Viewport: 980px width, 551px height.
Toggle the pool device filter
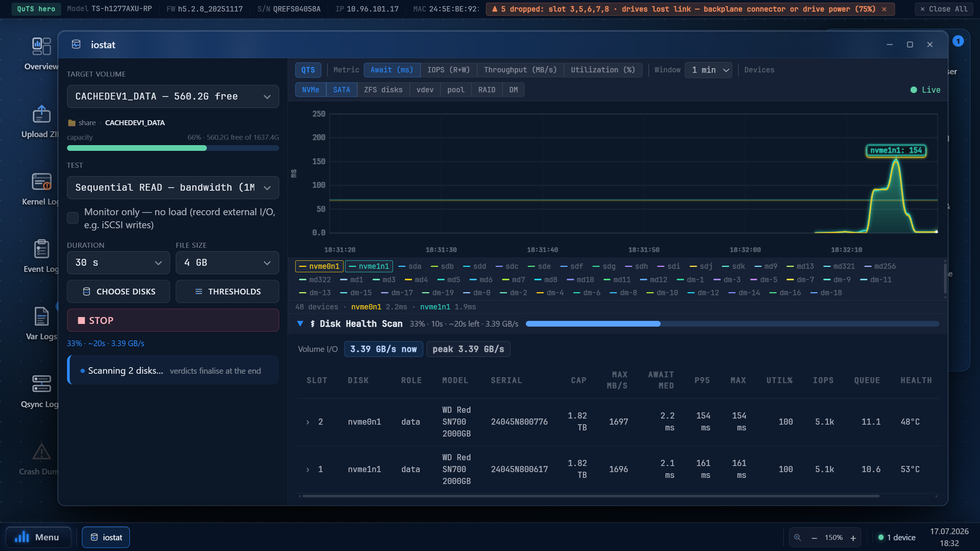tap(456, 90)
